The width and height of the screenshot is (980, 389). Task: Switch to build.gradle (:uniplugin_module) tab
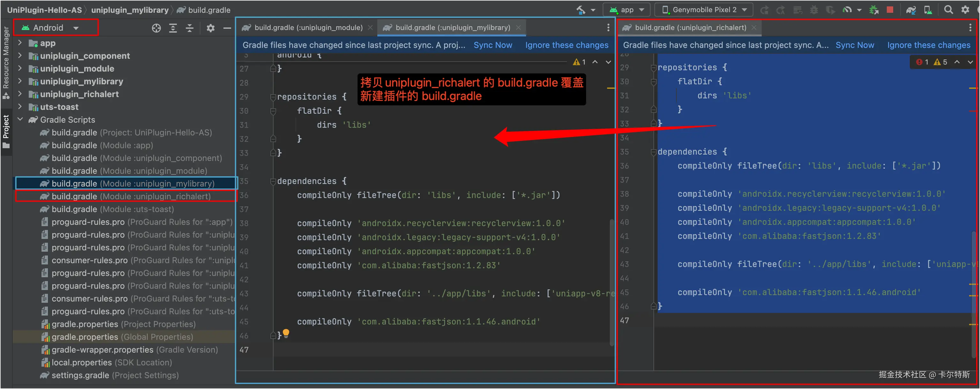(x=308, y=27)
